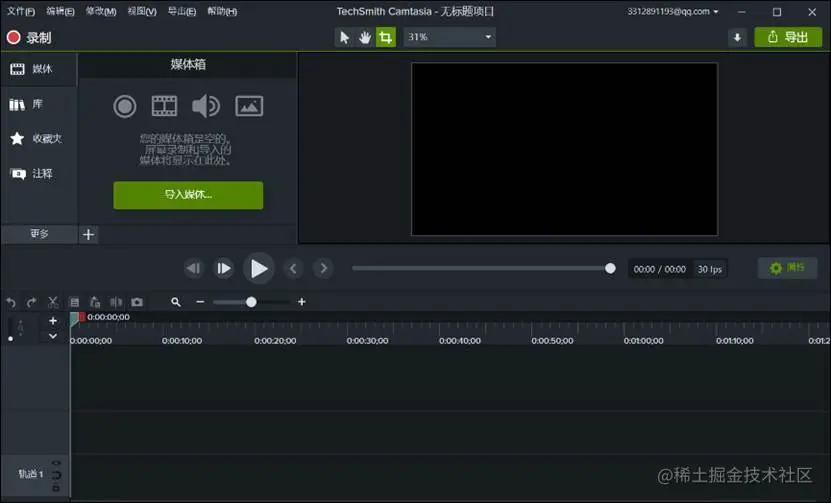The image size is (831, 503).
Task: Switch to the 媒体 media tab
Action: [x=39, y=69]
